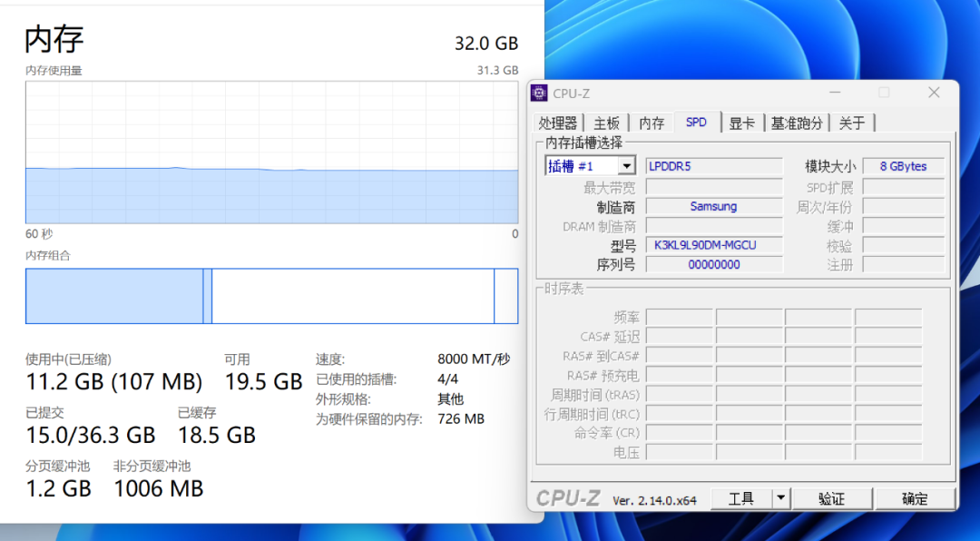Confirm with the 确定 button

[x=915, y=498]
